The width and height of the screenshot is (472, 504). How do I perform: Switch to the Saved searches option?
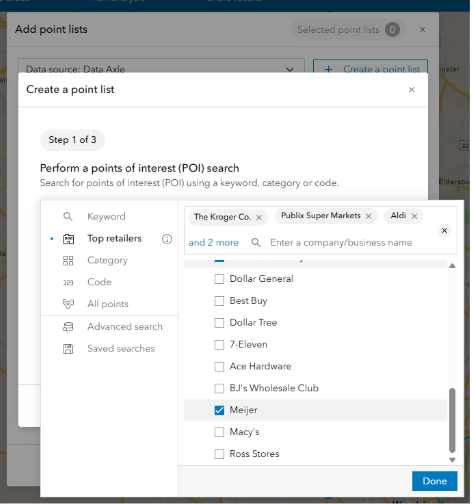click(x=121, y=349)
